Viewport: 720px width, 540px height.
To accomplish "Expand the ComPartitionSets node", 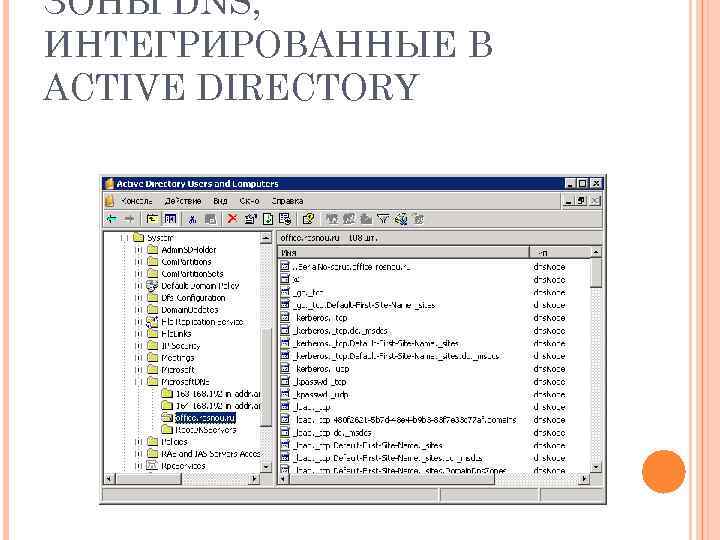I will (138, 274).
